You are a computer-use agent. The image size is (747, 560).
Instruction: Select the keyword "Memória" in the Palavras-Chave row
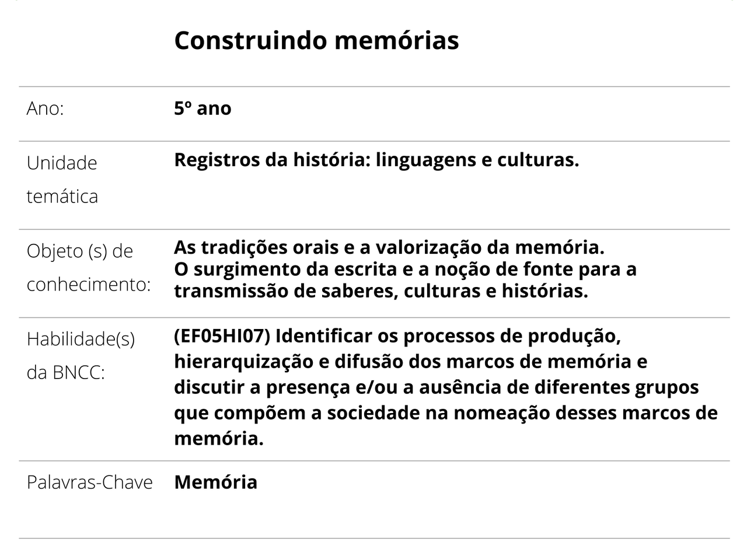coord(215,482)
